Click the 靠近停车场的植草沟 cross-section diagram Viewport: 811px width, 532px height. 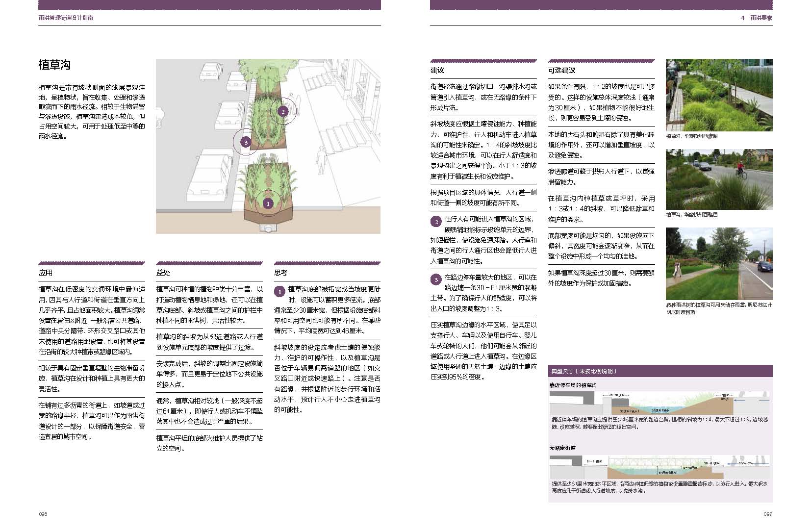coord(660,403)
